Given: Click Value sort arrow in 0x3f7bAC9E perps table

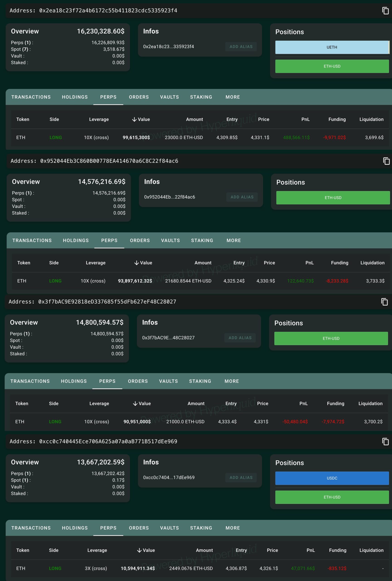Looking at the screenshot, I should 135,404.
